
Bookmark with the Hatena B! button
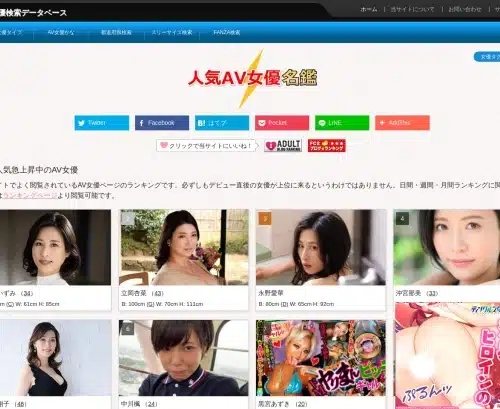point(222,123)
